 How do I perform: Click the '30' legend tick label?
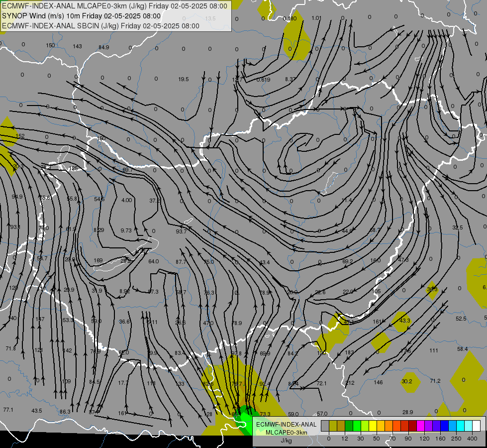[360, 439]
